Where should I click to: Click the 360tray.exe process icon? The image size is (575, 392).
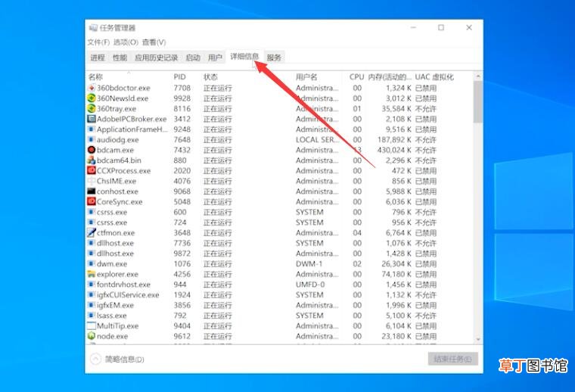[x=92, y=108]
